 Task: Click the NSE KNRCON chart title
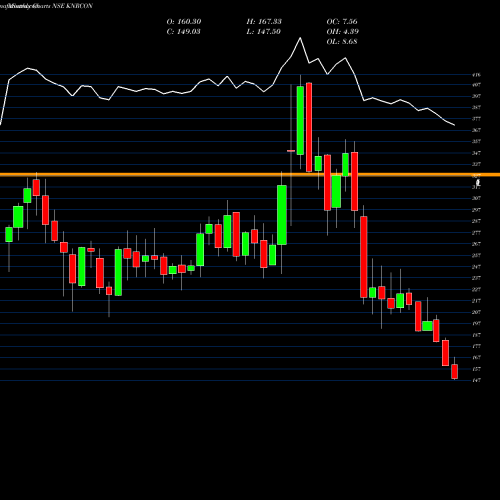(x=72, y=6)
